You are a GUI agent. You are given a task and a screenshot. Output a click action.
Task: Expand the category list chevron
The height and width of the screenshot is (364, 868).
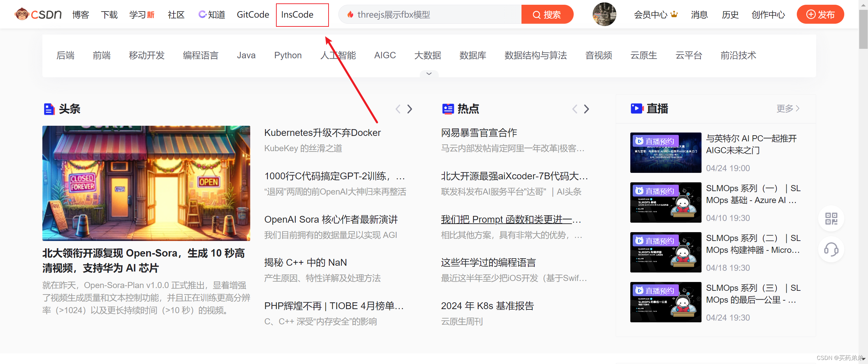click(x=429, y=74)
